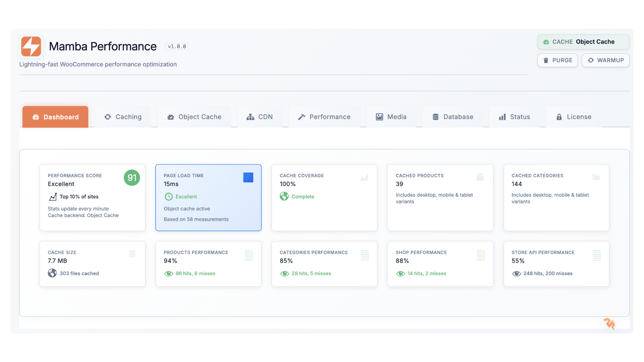
Task: Click the green 91 performance score badge
Action: pos(132,178)
